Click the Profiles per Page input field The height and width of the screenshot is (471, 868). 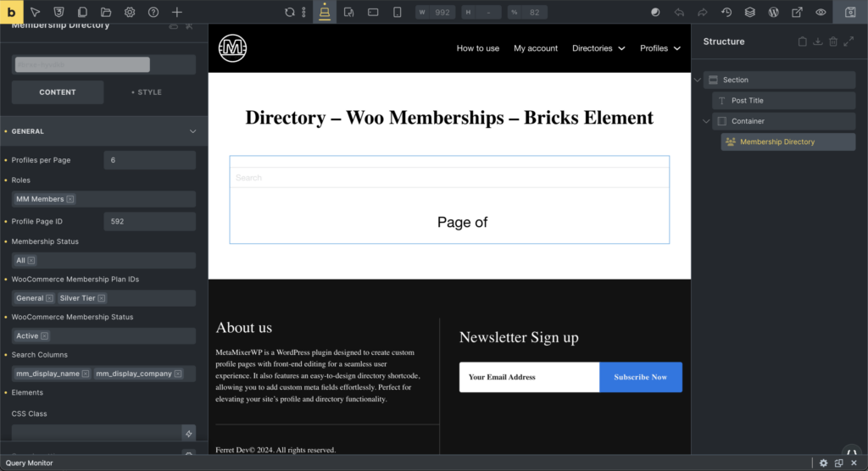click(149, 160)
